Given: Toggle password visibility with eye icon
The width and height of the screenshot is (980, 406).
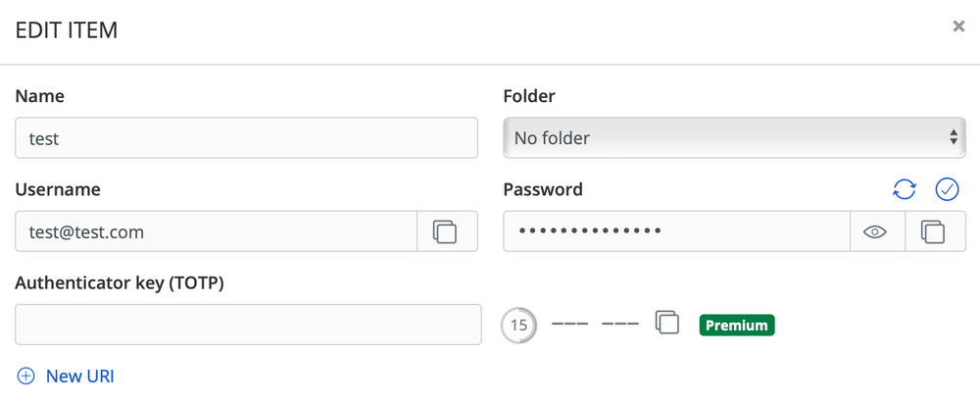Looking at the screenshot, I should [x=875, y=231].
